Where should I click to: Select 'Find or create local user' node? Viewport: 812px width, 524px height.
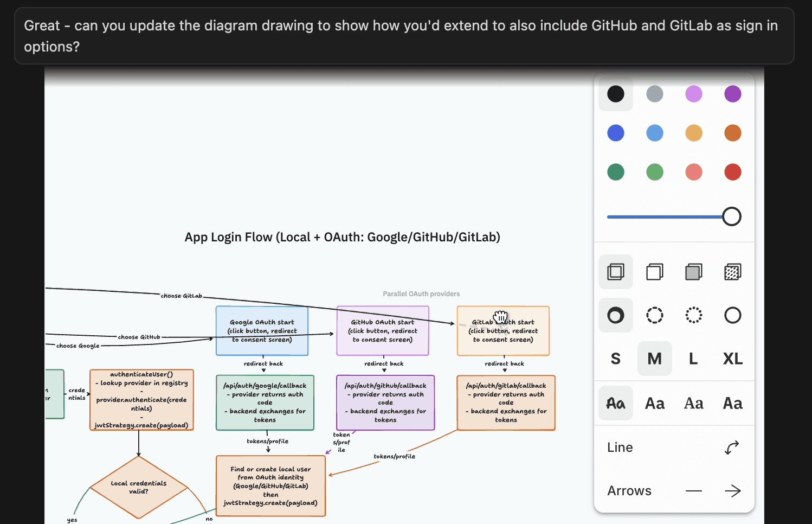click(270, 486)
